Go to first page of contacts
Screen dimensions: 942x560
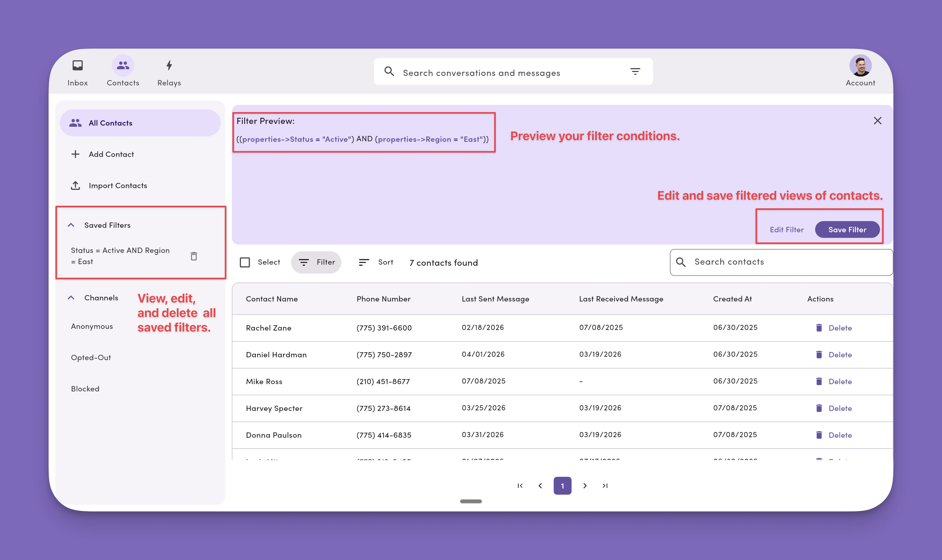[x=520, y=486]
